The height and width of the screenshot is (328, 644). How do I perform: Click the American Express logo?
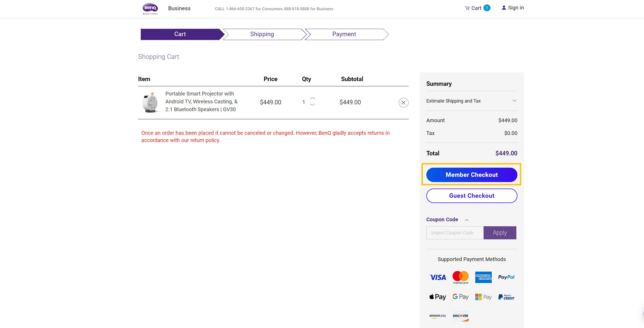pos(483,277)
